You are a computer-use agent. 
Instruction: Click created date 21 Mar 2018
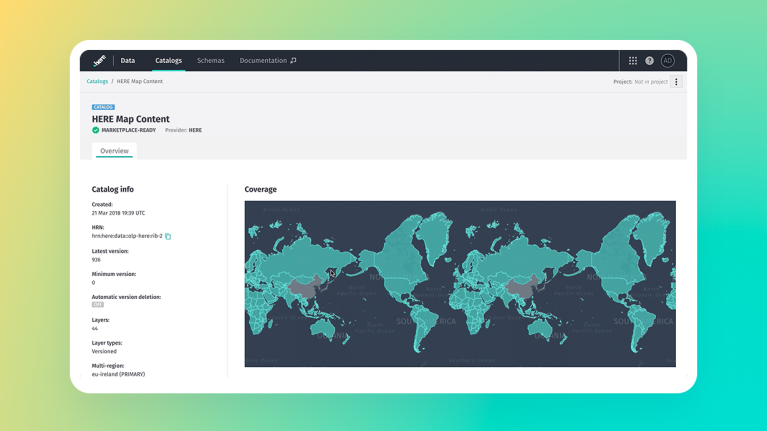[118, 213]
